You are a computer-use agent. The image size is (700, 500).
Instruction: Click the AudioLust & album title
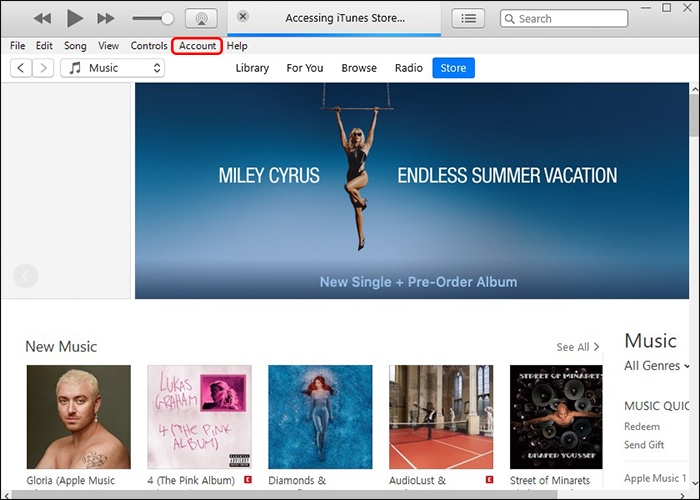(417, 480)
